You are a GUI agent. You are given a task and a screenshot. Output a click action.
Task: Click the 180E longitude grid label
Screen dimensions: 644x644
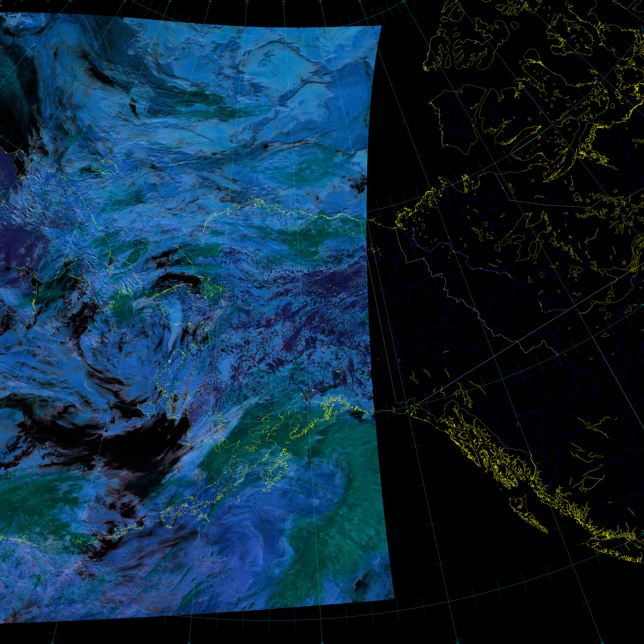(x=170, y=1)
